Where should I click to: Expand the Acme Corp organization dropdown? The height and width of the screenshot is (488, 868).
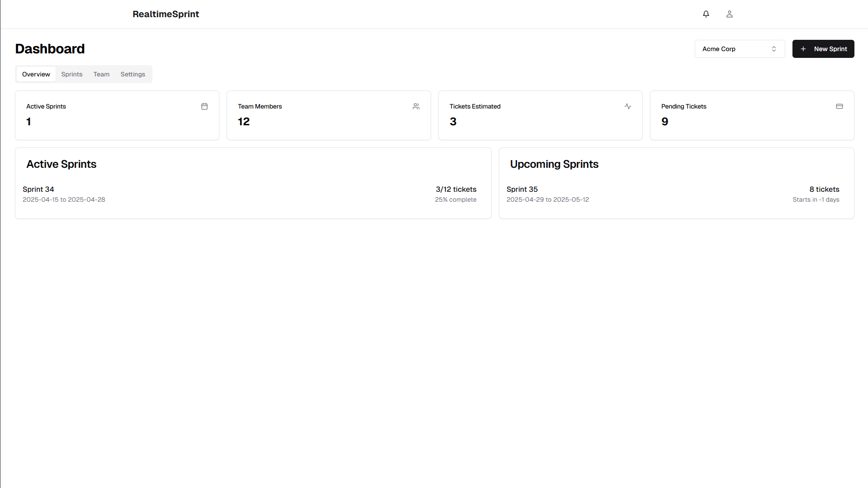point(740,49)
